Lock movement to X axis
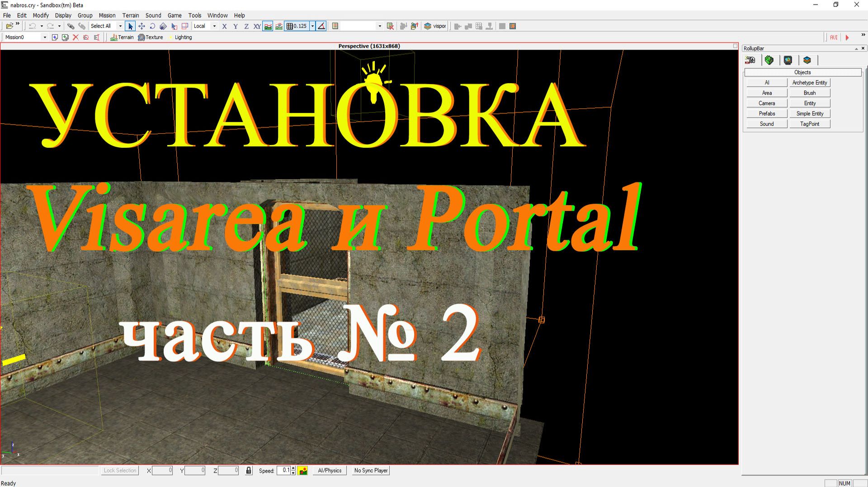This screenshot has width=868, height=487. pyautogui.click(x=224, y=26)
